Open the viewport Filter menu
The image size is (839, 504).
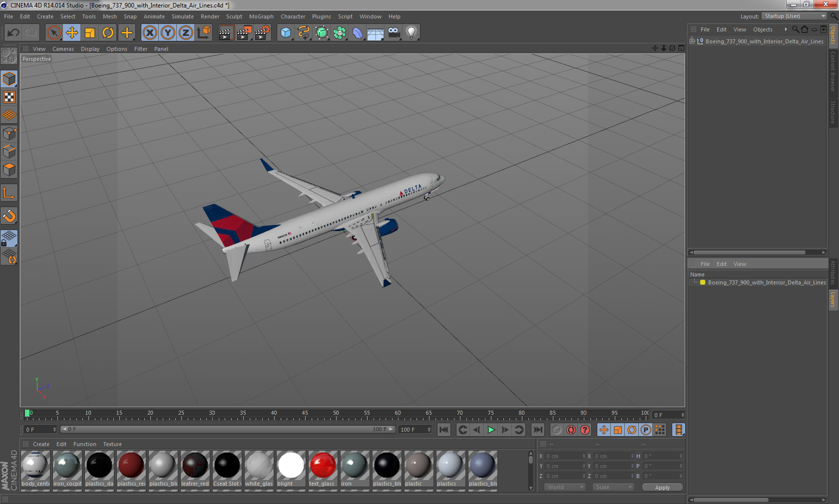[141, 49]
